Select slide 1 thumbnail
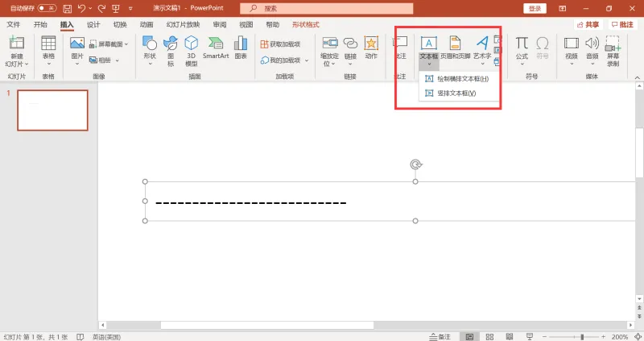644x341 pixels. [52, 110]
